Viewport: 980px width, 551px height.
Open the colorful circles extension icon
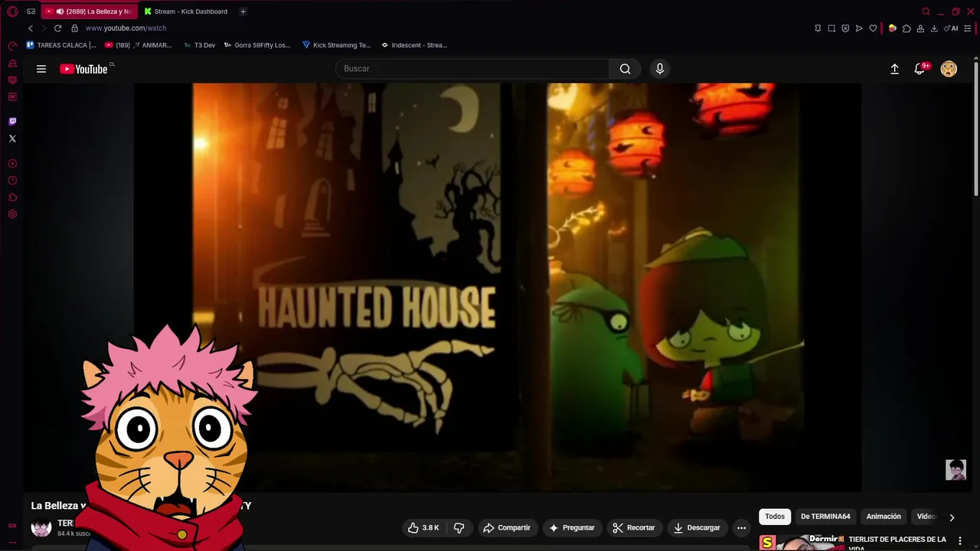click(x=893, y=28)
